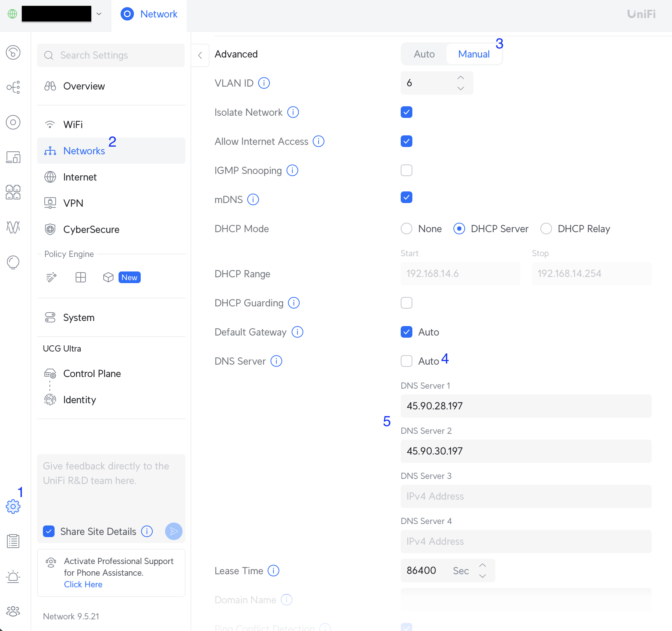This screenshot has width=672, height=631.
Task: Increase the VLAN ID with the up arrow
Action: (460, 77)
